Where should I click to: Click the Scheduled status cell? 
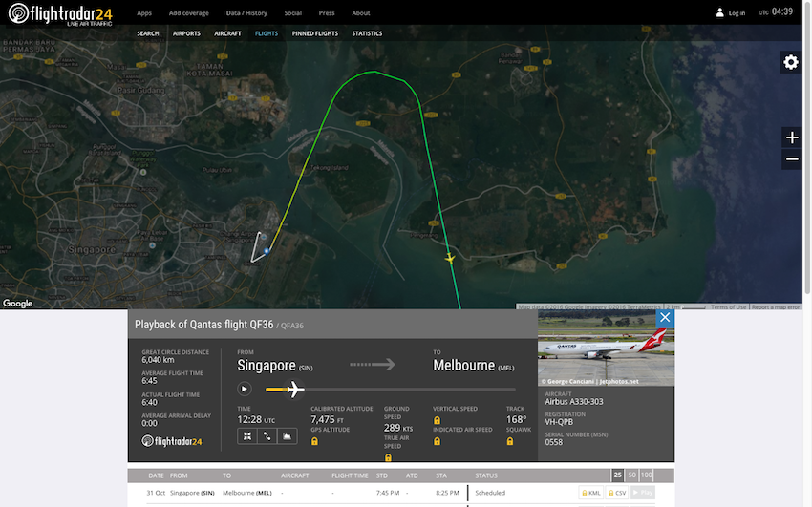click(490, 493)
